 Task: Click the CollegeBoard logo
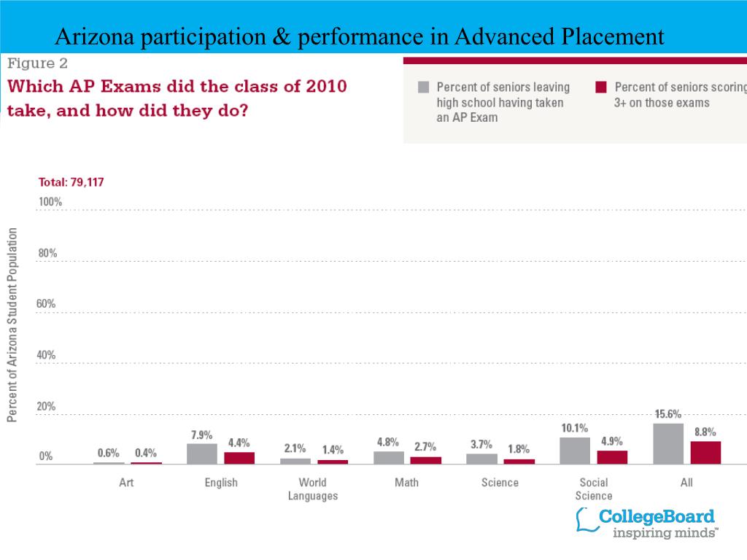646,523
